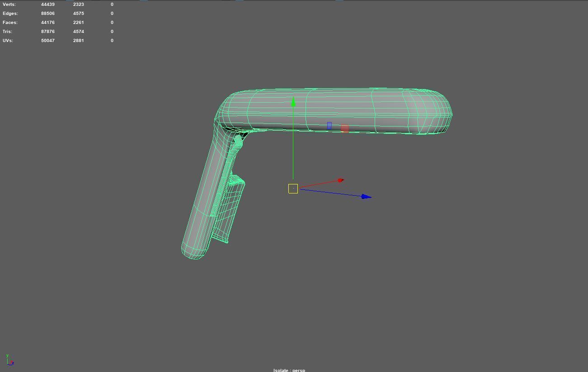Screen dimensions: 588x372
Task: Click the "Verts:" heads-up label
Action: pos(9,4)
